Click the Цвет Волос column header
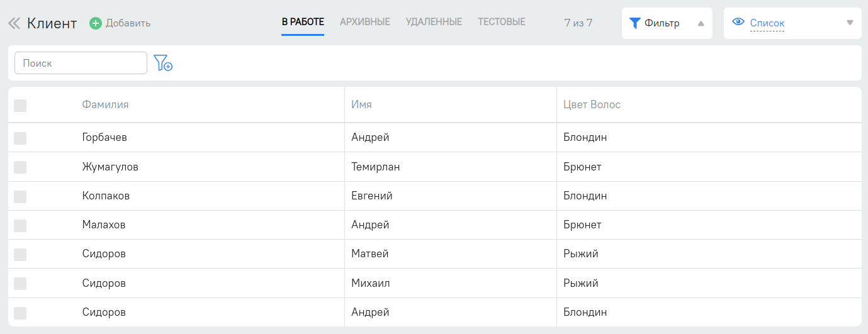The height and width of the screenshot is (334, 868). [592, 104]
